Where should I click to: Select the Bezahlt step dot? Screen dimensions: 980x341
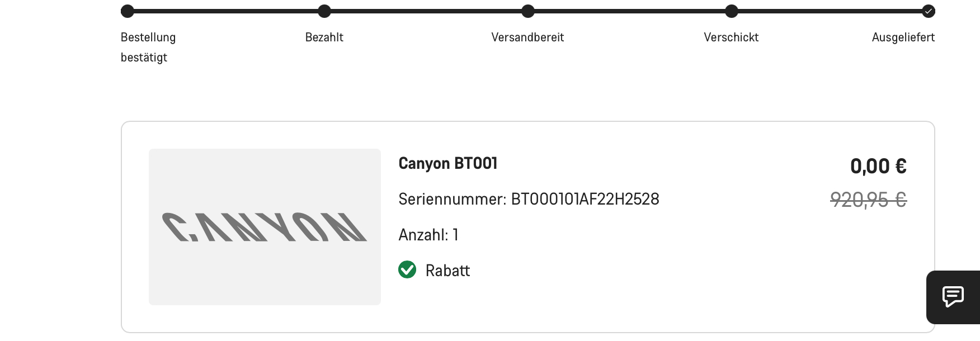[324, 11]
